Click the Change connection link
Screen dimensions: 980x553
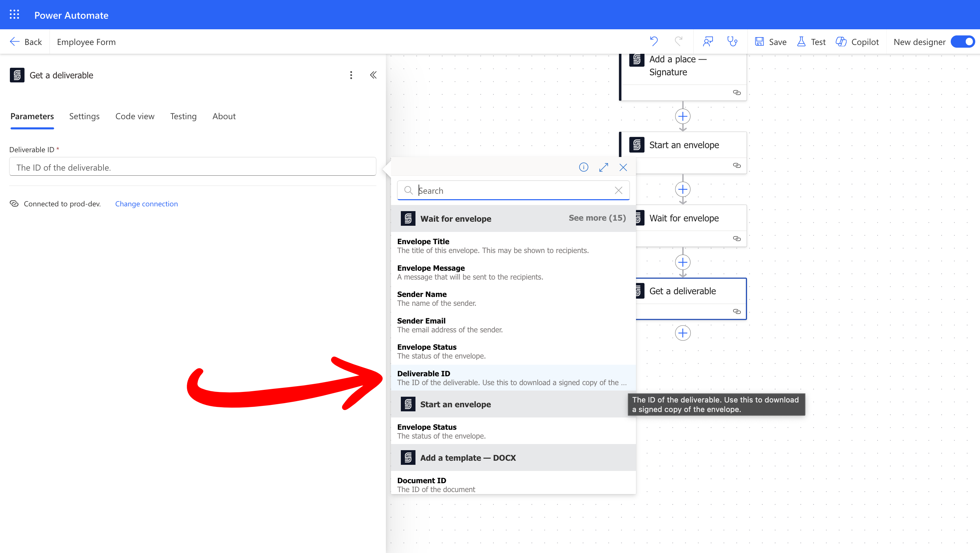pos(146,204)
